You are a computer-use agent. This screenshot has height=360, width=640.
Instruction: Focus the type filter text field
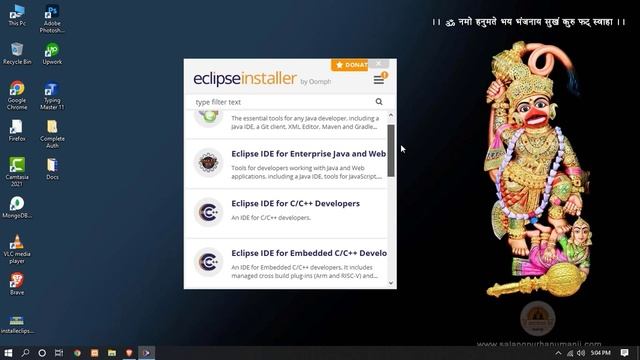pyautogui.click(x=283, y=102)
